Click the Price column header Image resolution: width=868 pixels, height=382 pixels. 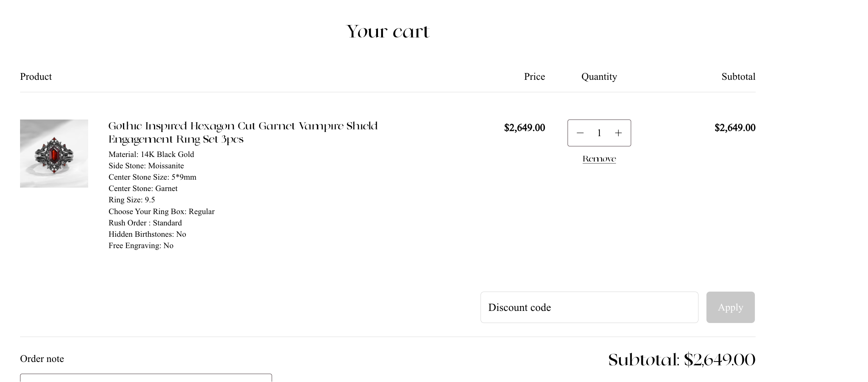pyautogui.click(x=534, y=77)
